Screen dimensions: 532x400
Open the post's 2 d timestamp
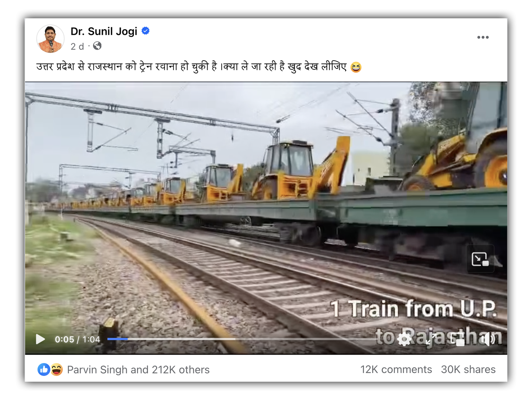pyautogui.click(x=77, y=46)
